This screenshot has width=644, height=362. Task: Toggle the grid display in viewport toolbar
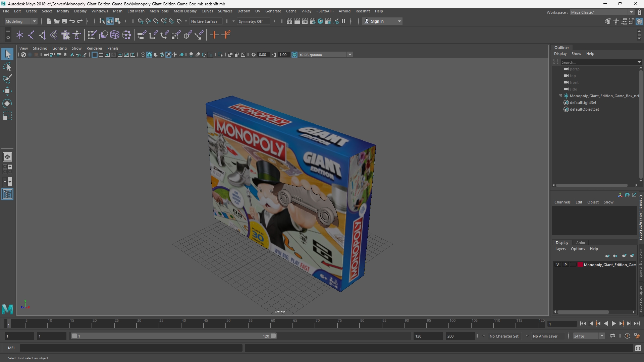point(95,55)
